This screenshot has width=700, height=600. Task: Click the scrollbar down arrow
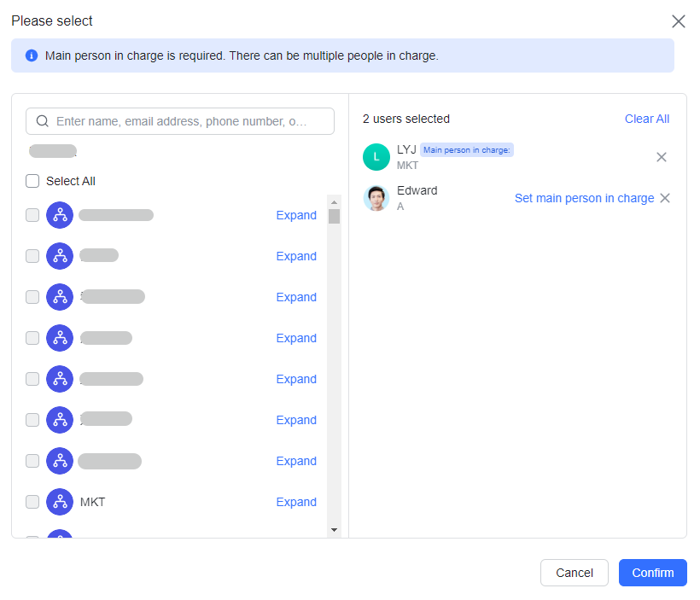334,530
